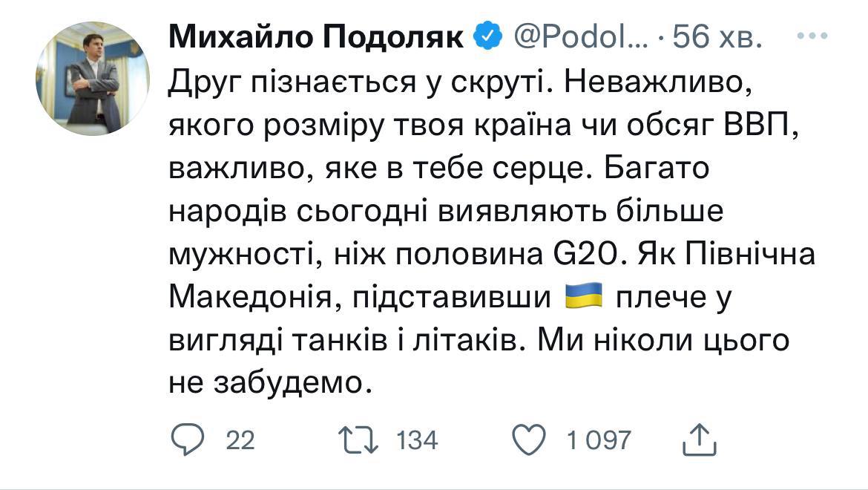The image size is (868, 490).
Task: Click the like count 1 097
Action: coord(599,440)
